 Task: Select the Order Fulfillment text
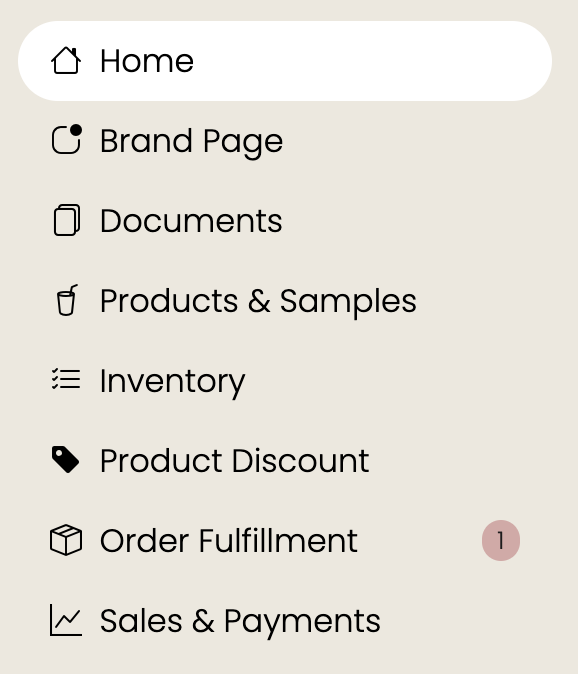click(x=229, y=541)
